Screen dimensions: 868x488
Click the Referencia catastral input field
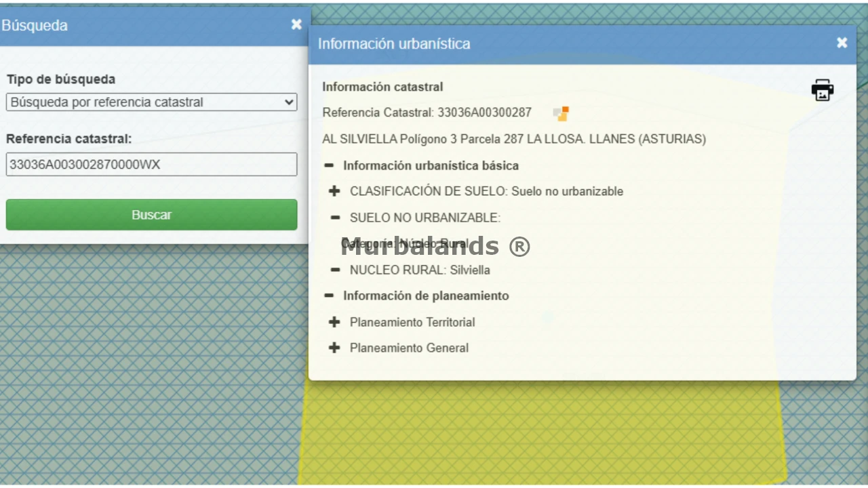[x=151, y=164]
